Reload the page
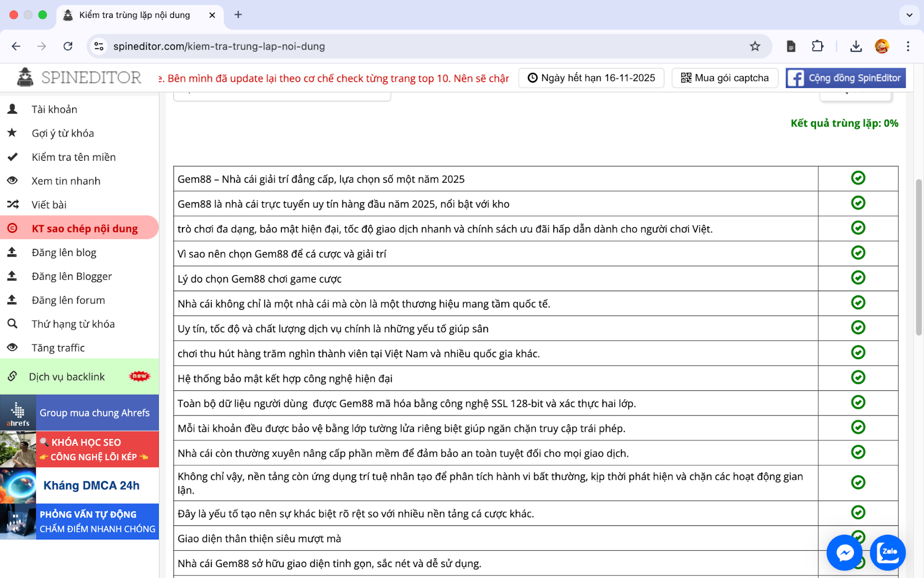The width and height of the screenshot is (924, 578). click(x=68, y=46)
